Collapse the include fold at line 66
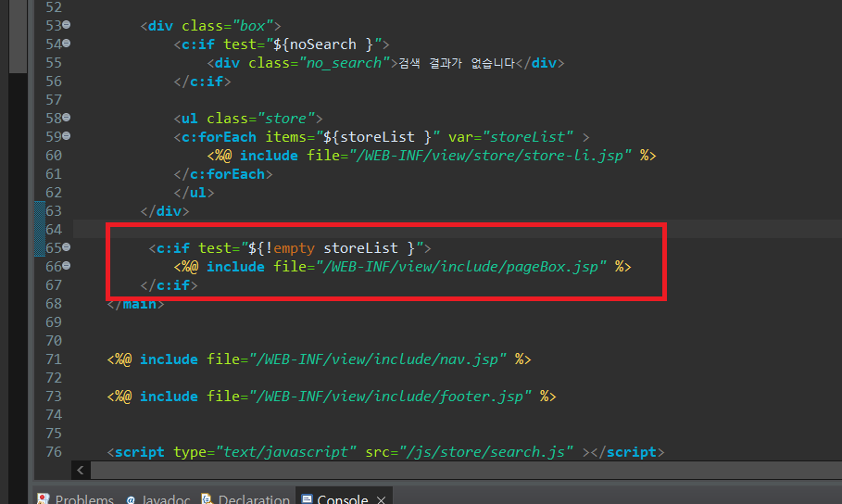Viewport: 842px width, 504px height. (x=67, y=265)
